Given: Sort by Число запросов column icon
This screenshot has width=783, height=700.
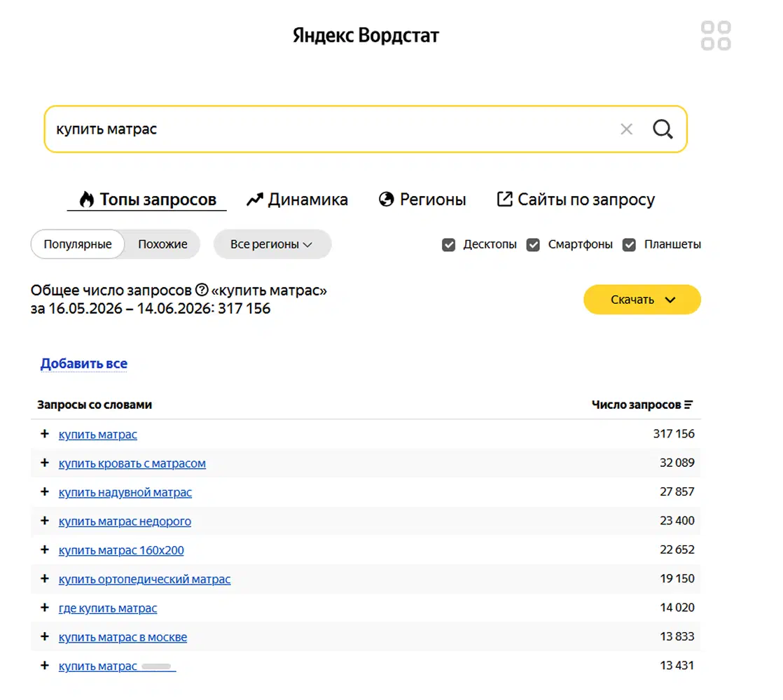Looking at the screenshot, I should coord(688,405).
